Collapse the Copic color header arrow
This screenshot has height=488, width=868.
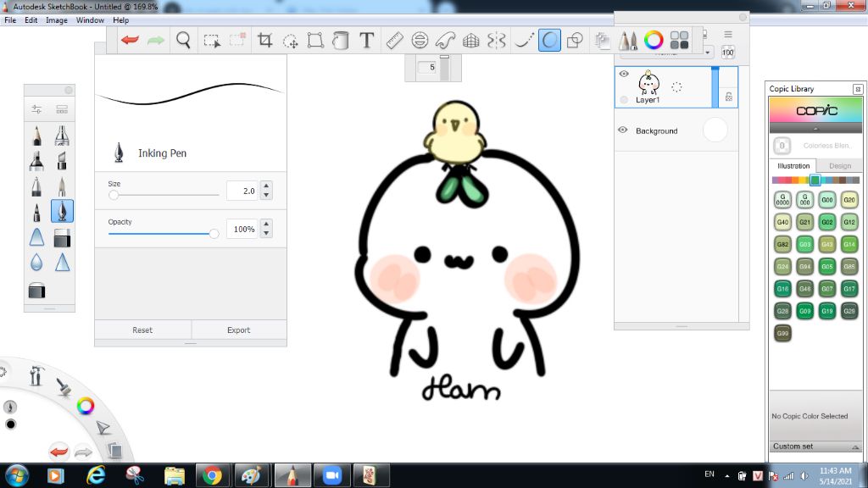[x=815, y=129]
